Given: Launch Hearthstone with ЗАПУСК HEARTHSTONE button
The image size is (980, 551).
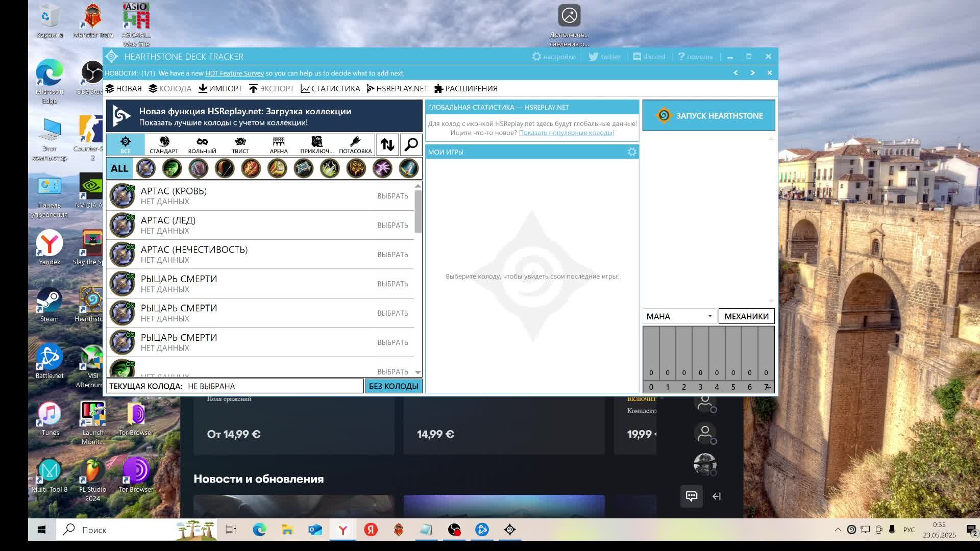Looking at the screenshot, I should click(x=708, y=116).
